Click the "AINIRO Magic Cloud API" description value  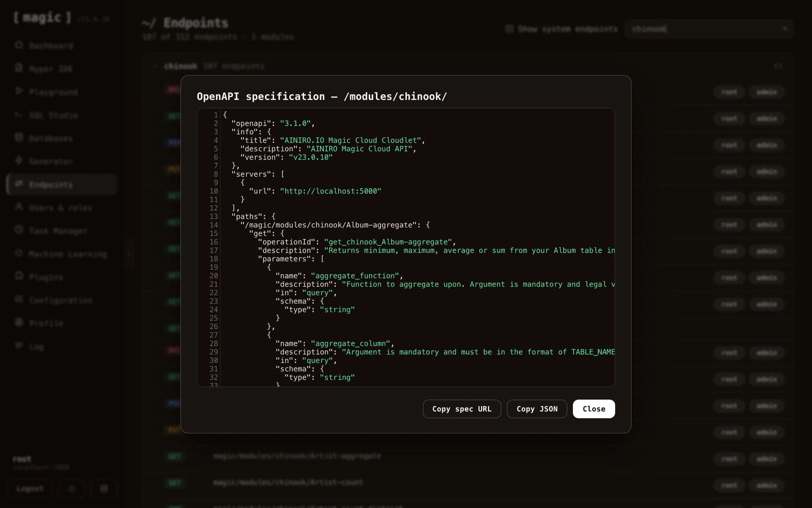click(x=359, y=149)
